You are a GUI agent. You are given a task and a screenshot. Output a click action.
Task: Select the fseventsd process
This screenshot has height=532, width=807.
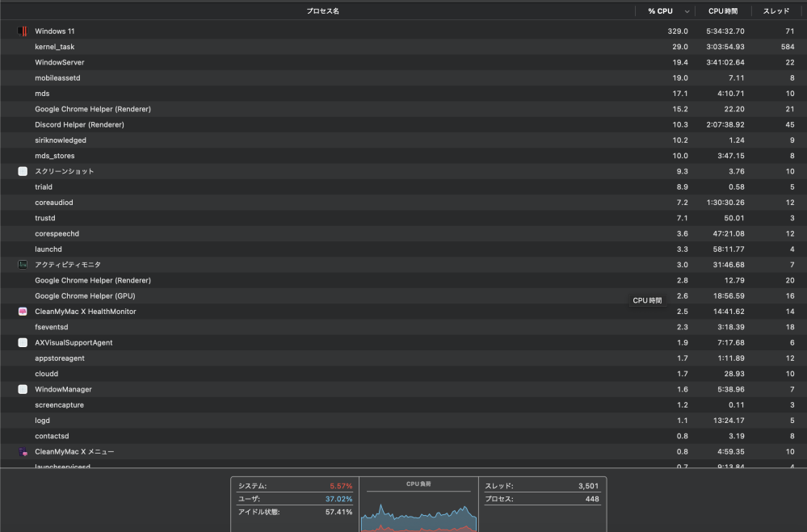point(52,327)
